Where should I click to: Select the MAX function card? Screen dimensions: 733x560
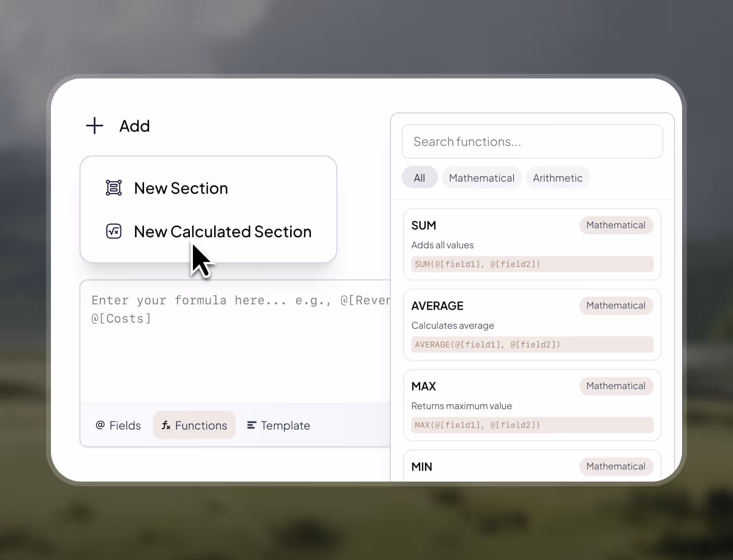tap(532, 405)
